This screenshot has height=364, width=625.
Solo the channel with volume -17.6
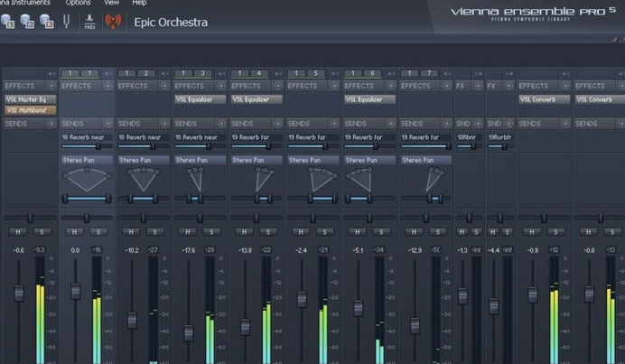coord(211,231)
